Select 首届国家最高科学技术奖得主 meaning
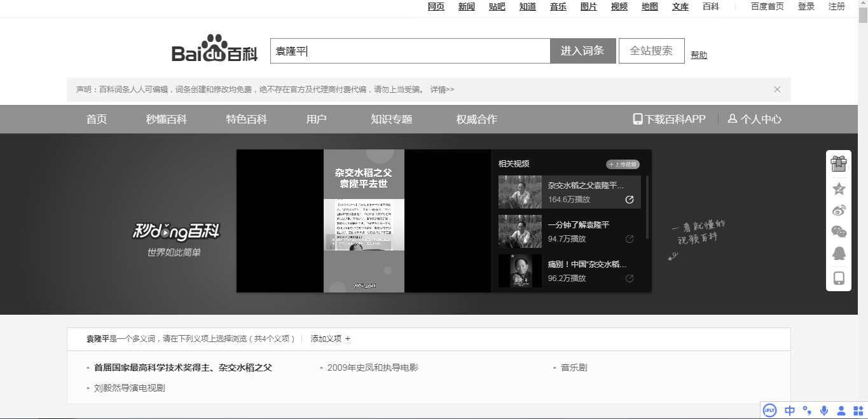Screen dimensions: 868x419 [x=183, y=367]
